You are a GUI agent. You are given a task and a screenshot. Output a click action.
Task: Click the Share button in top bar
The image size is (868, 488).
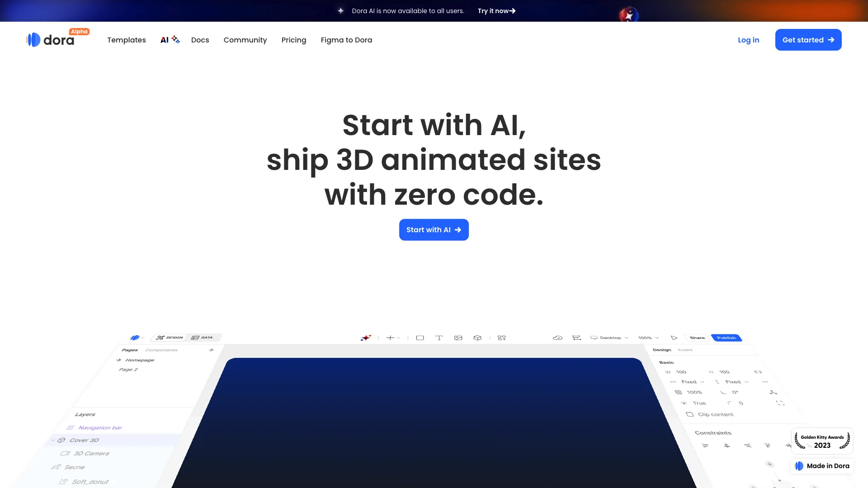click(697, 338)
